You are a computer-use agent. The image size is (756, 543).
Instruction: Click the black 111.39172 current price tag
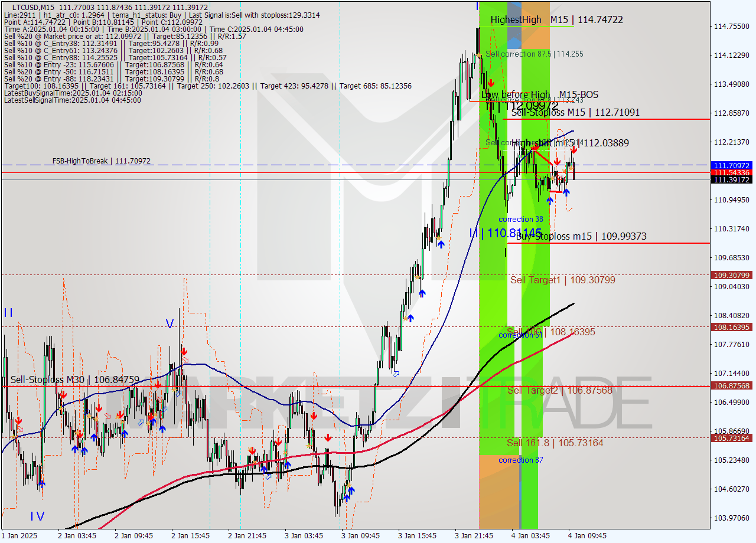(732, 179)
